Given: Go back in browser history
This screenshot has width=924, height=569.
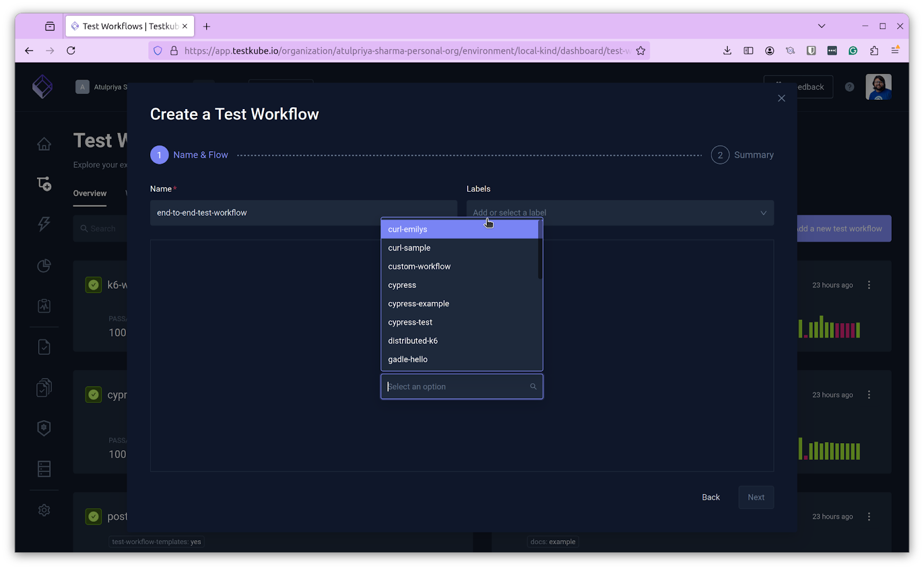Looking at the screenshot, I should 29,51.
